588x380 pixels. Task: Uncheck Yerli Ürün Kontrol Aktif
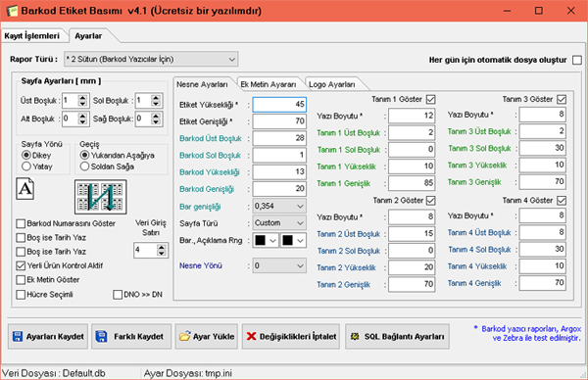point(21,265)
